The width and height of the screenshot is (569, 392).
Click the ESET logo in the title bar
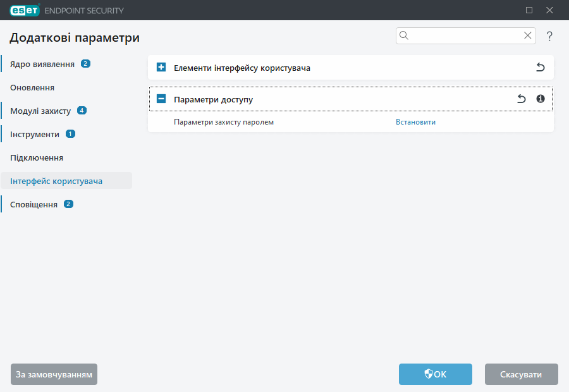click(x=24, y=10)
